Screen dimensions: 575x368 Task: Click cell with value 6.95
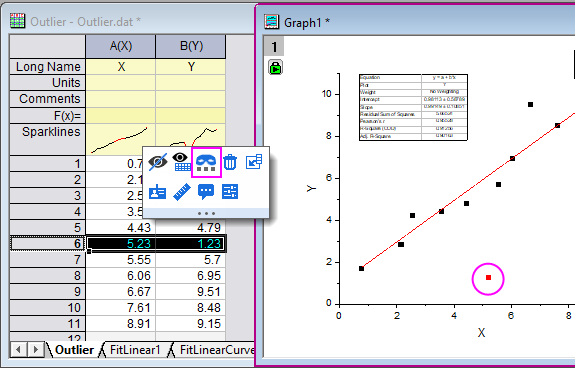[x=191, y=276]
